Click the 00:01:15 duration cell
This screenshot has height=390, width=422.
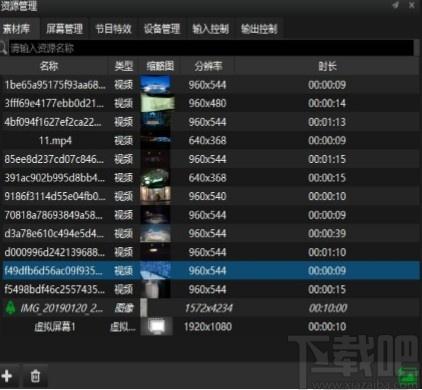327,159
